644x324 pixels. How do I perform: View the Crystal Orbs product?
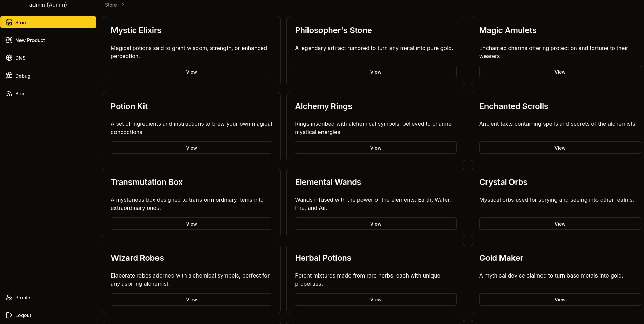point(560,224)
